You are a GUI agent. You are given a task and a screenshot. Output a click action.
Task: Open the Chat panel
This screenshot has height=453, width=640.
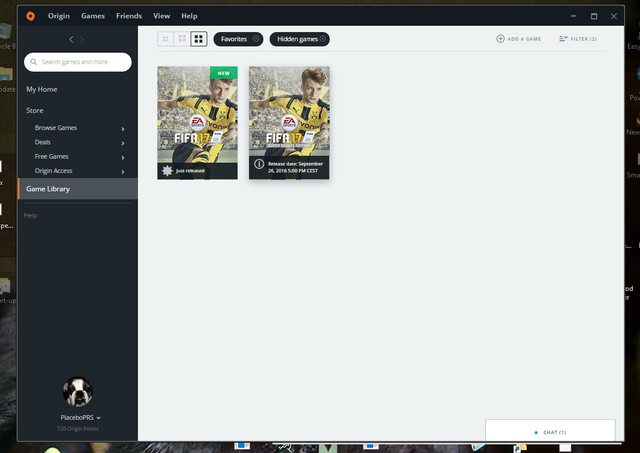pos(550,432)
